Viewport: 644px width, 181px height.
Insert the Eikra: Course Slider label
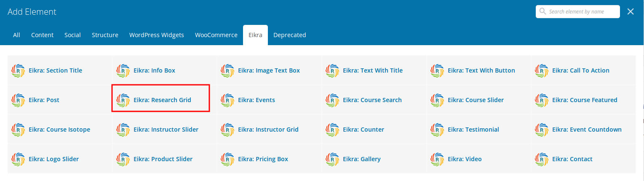click(x=476, y=100)
